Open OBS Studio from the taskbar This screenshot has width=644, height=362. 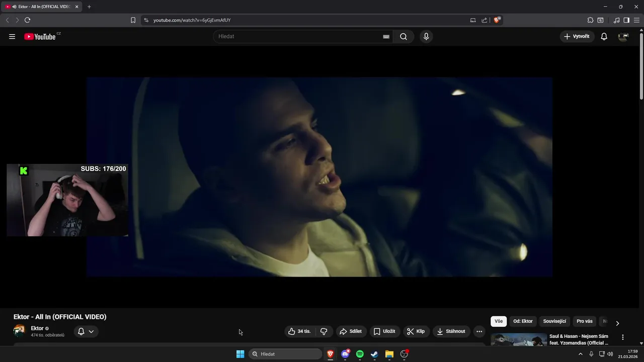click(x=404, y=354)
